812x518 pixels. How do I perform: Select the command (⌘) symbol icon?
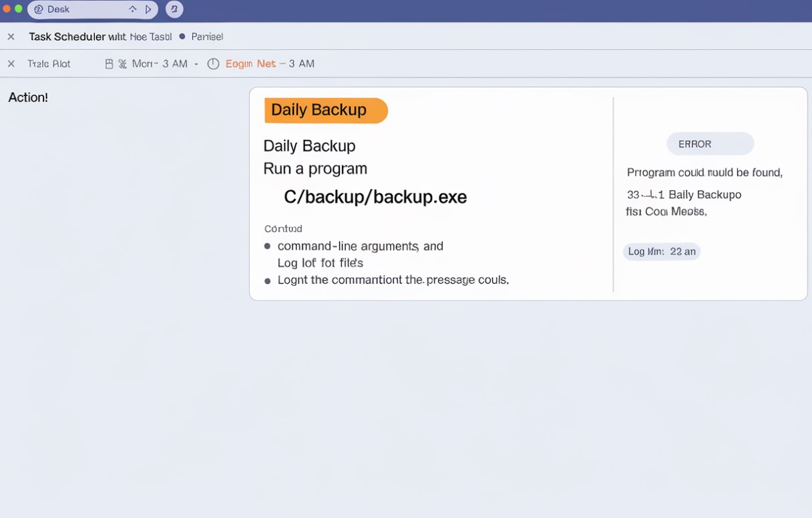(x=123, y=63)
